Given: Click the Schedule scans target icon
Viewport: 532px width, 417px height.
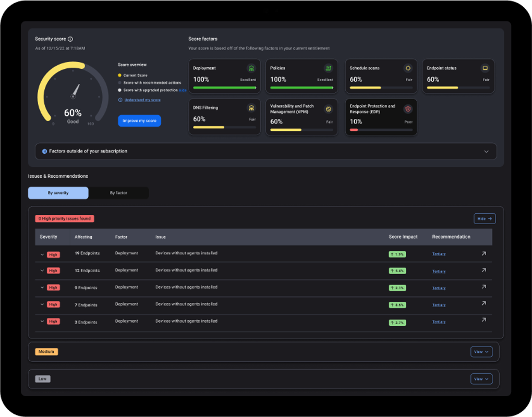Looking at the screenshot, I should pyautogui.click(x=408, y=68).
